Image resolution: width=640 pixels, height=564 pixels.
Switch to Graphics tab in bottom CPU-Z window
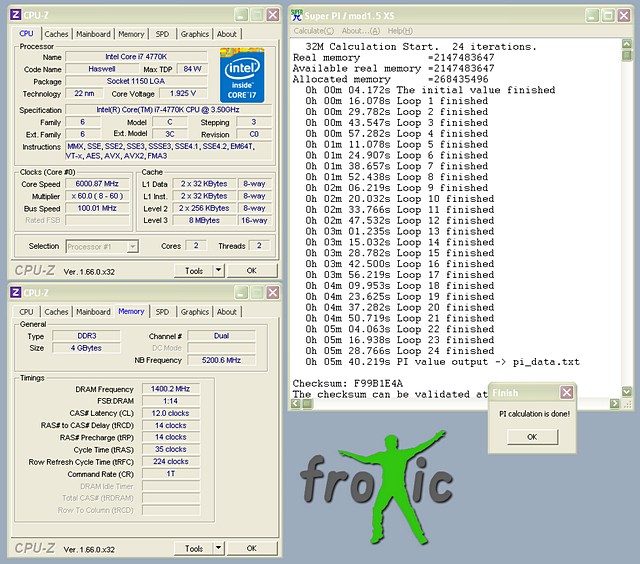195,311
